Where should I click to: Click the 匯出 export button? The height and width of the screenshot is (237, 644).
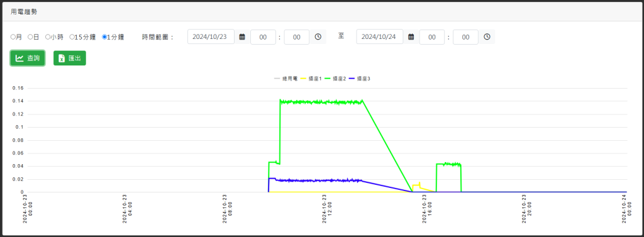click(69, 58)
